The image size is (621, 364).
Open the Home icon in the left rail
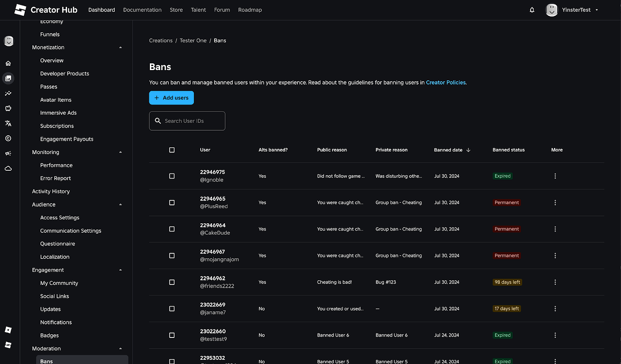click(8, 63)
